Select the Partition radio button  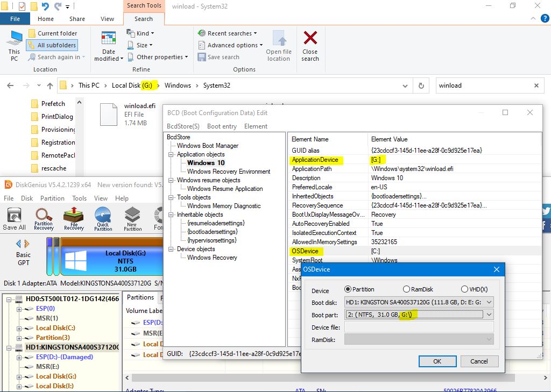click(348, 289)
